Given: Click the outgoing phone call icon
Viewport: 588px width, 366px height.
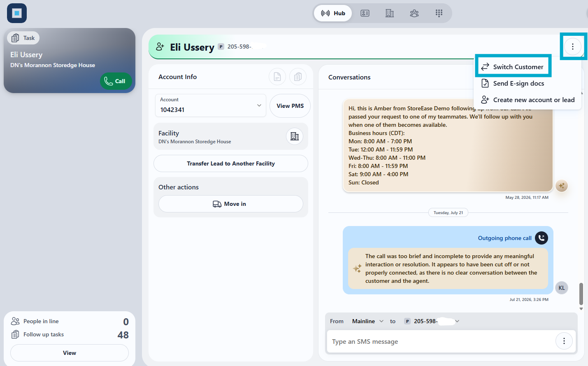Looking at the screenshot, I should coord(542,238).
